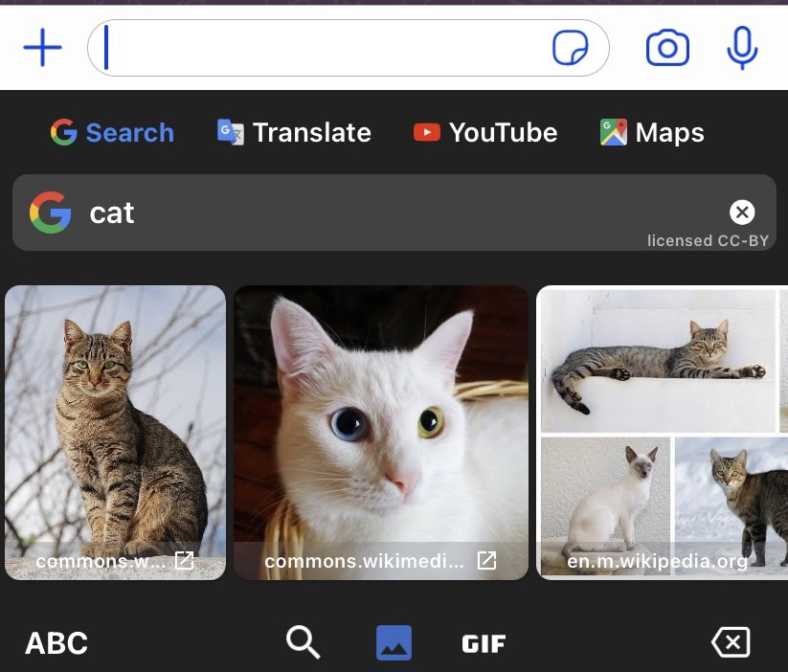Screen dimensions: 788x672
Task: Open the en.m.wikipedia.org source link
Action: [x=658, y=561]
